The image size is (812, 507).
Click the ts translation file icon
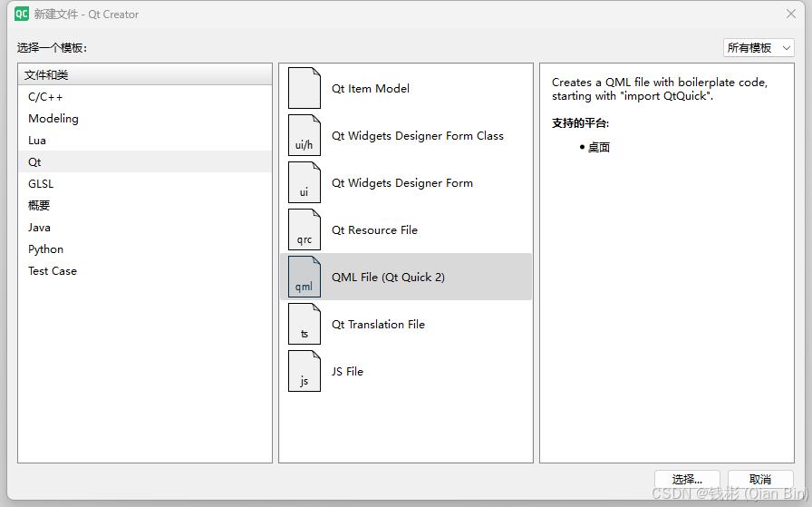[304, 324]
